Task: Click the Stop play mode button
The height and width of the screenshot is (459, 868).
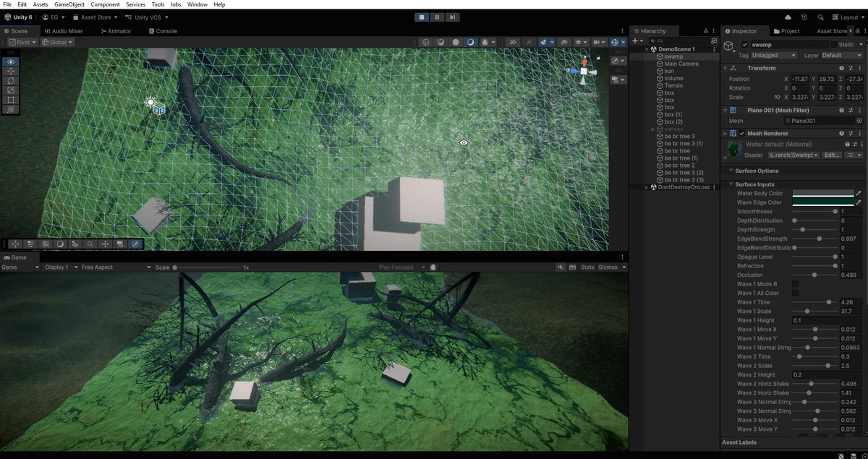Action: click(x=422, y=17)
